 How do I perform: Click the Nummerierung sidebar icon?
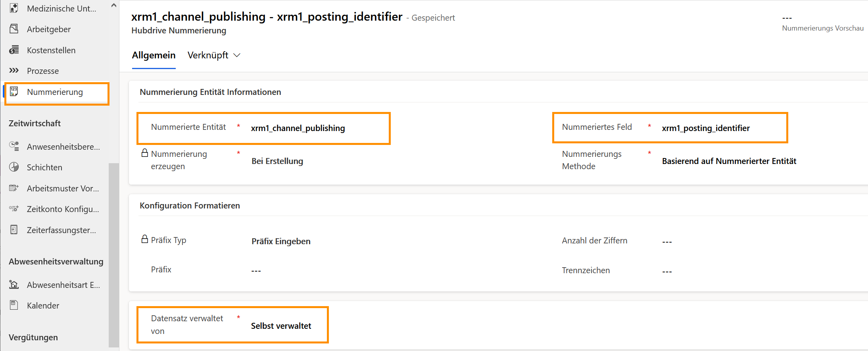pyautogui.click(x=14, y=92)
